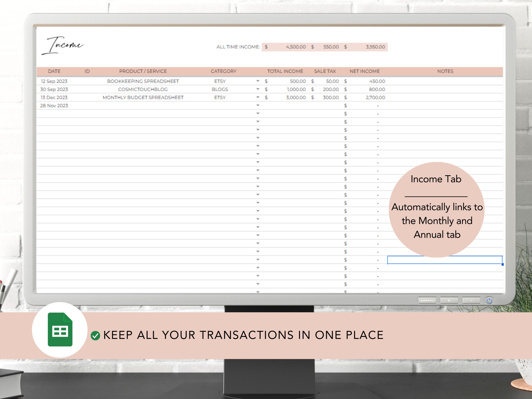Select the DATE column header
This screenshot has width=532, height=399.
[x=54, y=71]
